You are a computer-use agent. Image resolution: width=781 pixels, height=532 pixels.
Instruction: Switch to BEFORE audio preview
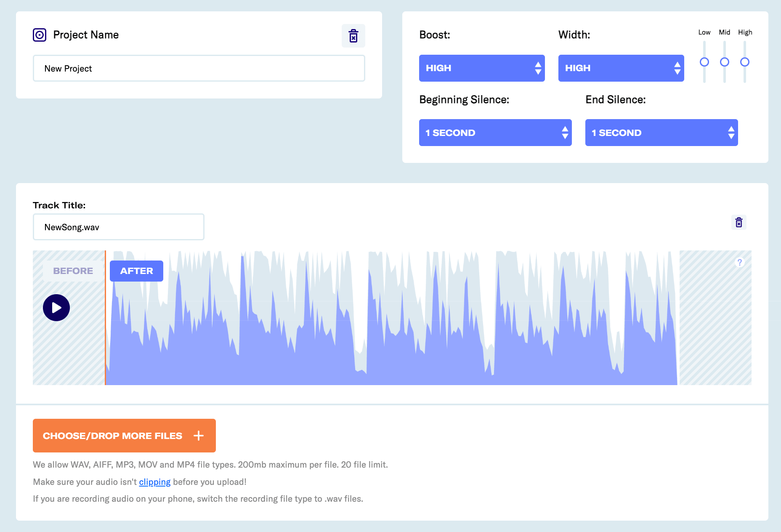point(73,271)
